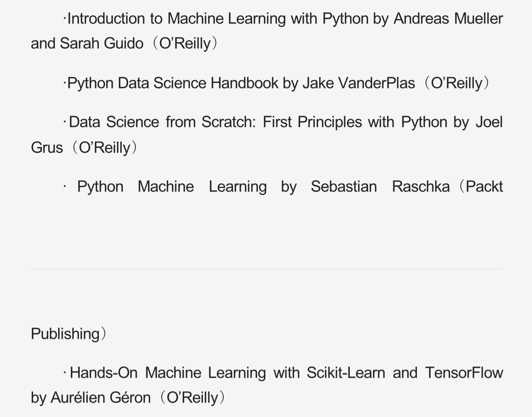Click the word "TensorFlow"

pos(464,373)
